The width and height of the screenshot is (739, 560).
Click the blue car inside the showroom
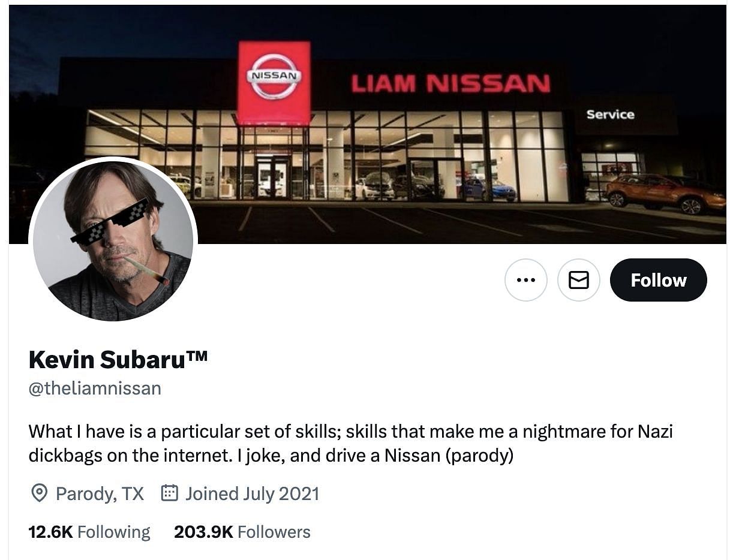(x=491, y=190)
